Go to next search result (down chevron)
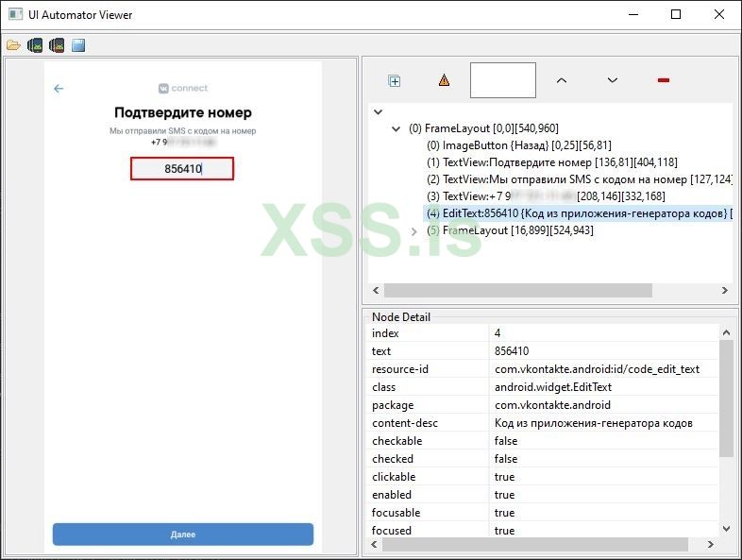The height and width of the screenshot is (560, 742). coord(613,80)
